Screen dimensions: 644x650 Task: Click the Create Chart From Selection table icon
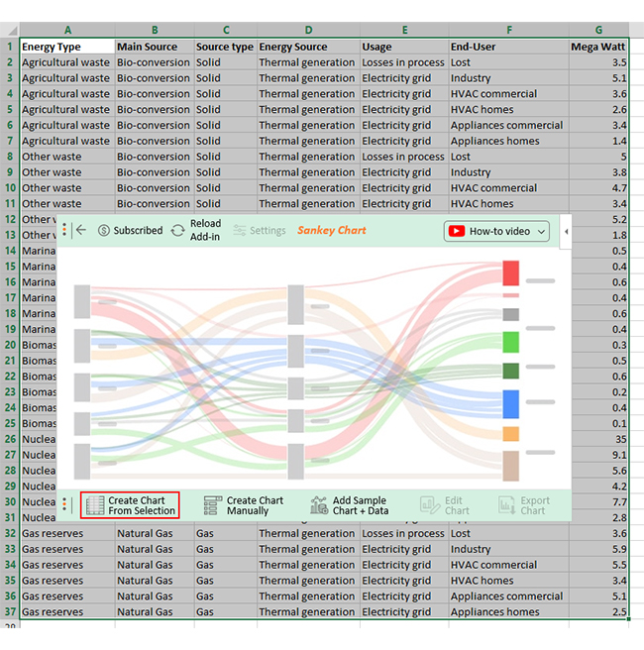(95, 505)
